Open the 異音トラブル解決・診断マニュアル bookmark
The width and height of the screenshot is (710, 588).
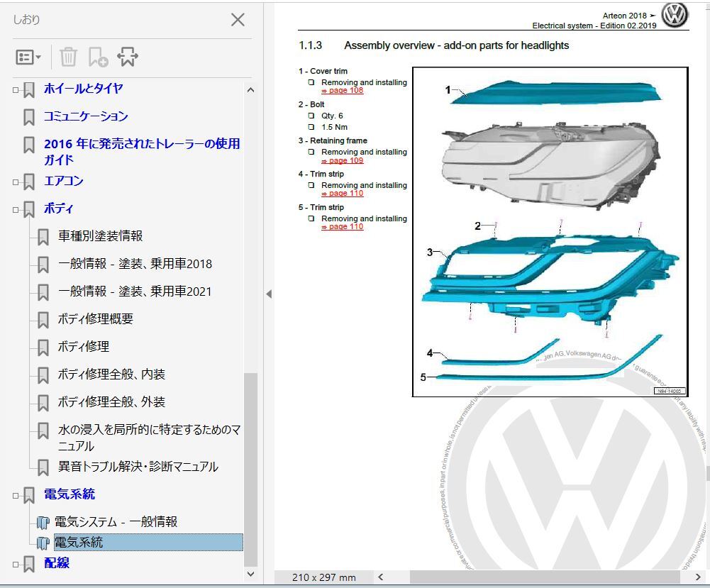tap(138, 467)
